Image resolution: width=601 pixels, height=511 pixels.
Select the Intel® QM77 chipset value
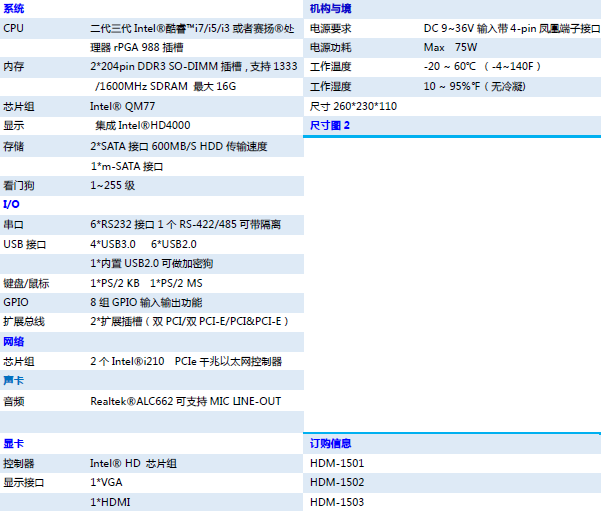(x=122, y=106)
